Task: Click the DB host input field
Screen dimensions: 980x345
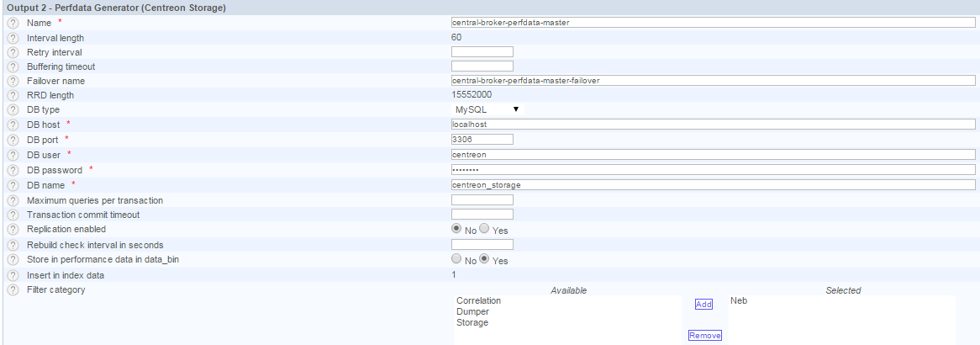Action: [x=713, y=124]
